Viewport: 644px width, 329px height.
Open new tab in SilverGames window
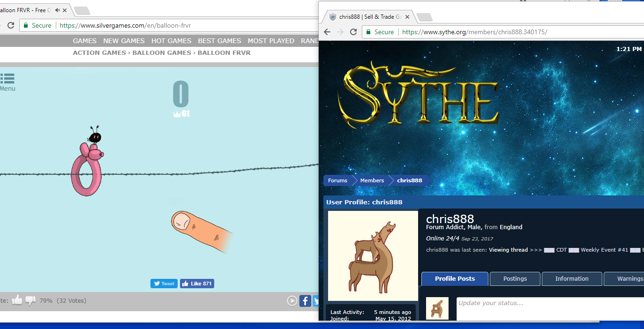[x=82, y=10]
